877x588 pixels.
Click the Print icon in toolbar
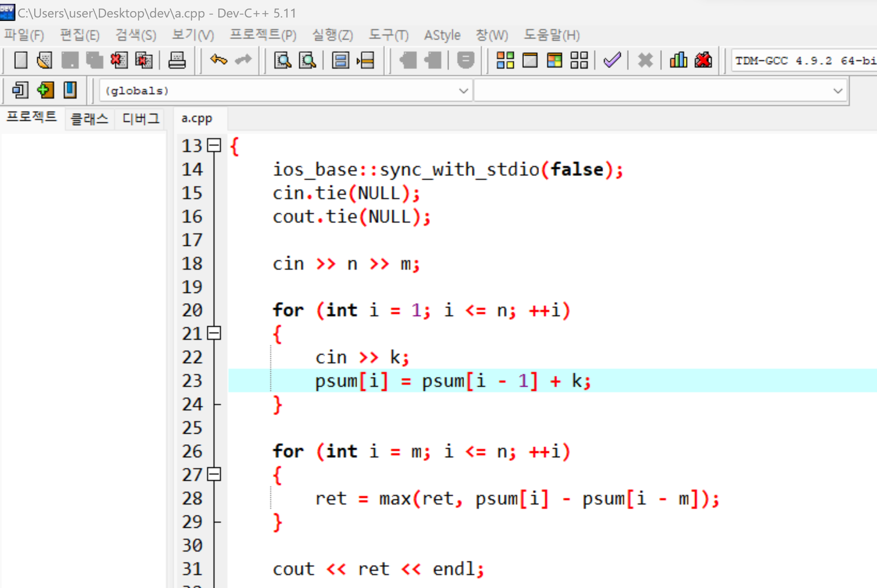(177, 60)
